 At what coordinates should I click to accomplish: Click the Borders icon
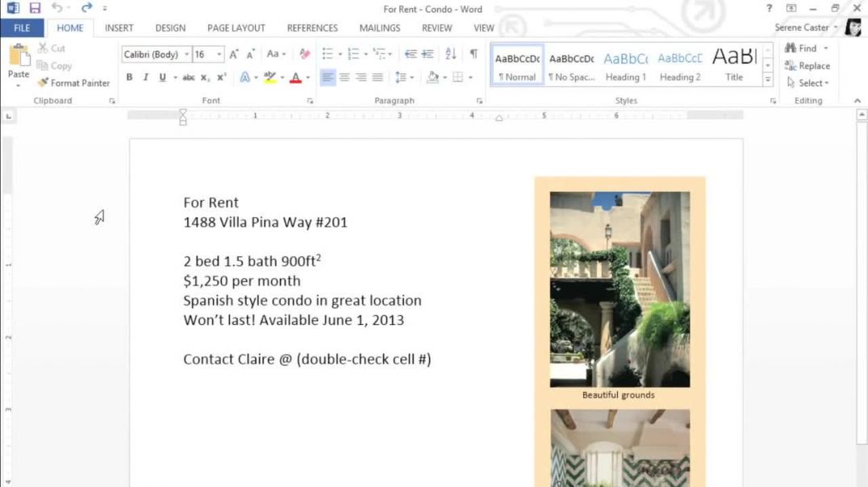(458, 77)
